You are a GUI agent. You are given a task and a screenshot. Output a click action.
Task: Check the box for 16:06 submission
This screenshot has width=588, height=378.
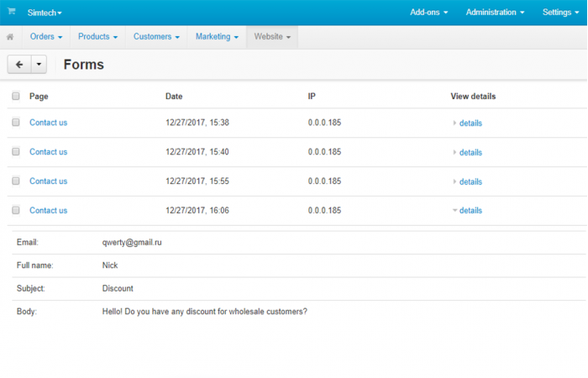16,210
